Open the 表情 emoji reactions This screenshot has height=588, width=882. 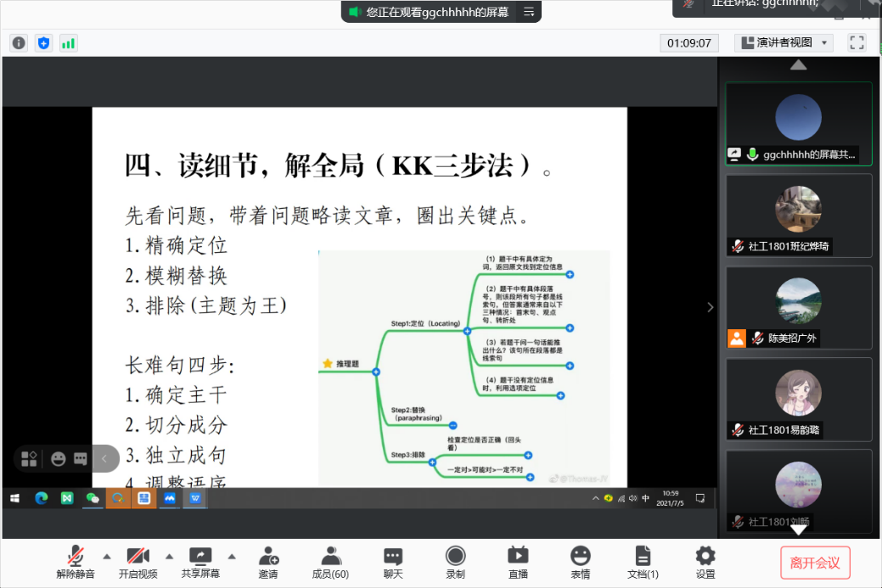(580, 562)
